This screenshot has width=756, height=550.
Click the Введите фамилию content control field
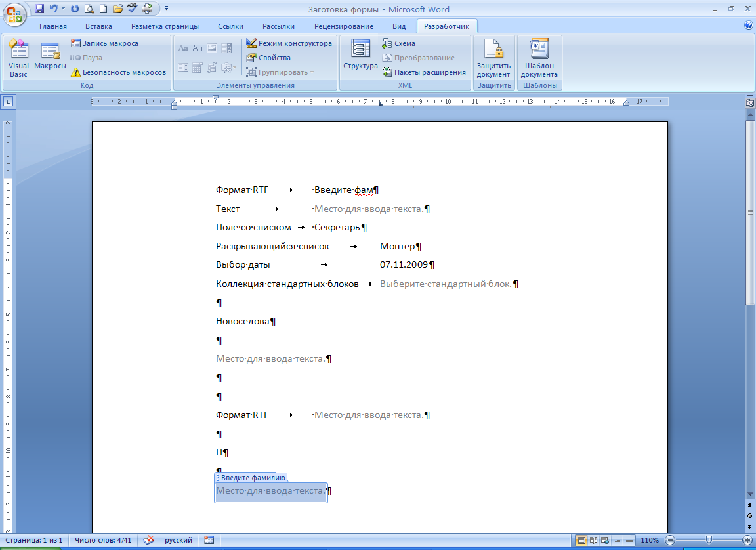270,492
